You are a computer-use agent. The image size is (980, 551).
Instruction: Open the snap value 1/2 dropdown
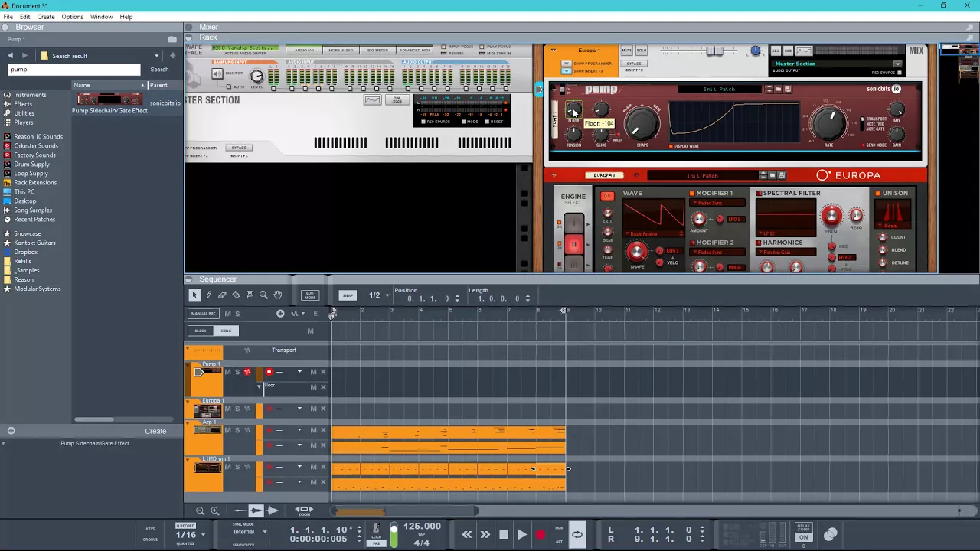[x=387, y=295]
